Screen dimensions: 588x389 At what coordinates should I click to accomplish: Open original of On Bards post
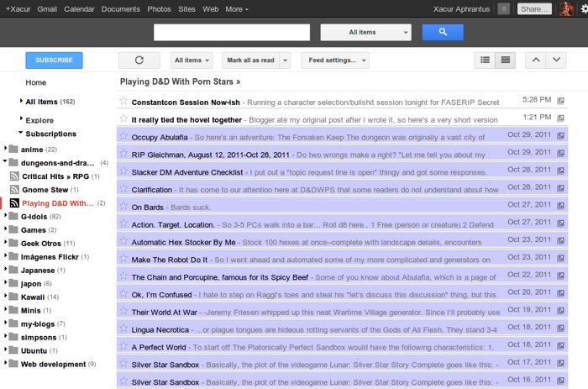pos(560,206)
